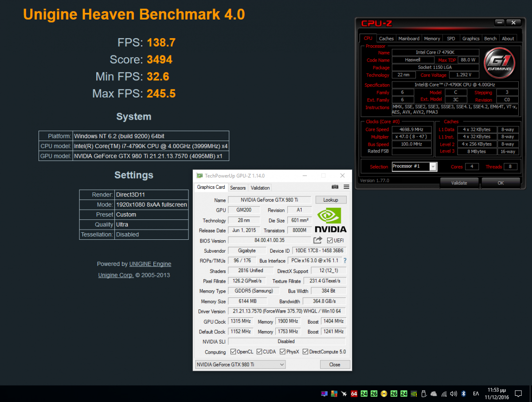Click the BIOS Version field 84.00.41.00.35
This screenshot has width=532, height=402.
pyautogui.click(x=270, y=240)
